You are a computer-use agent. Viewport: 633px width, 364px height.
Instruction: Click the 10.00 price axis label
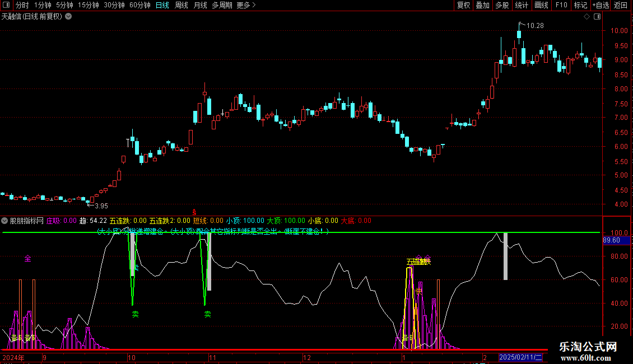point(619,31)
